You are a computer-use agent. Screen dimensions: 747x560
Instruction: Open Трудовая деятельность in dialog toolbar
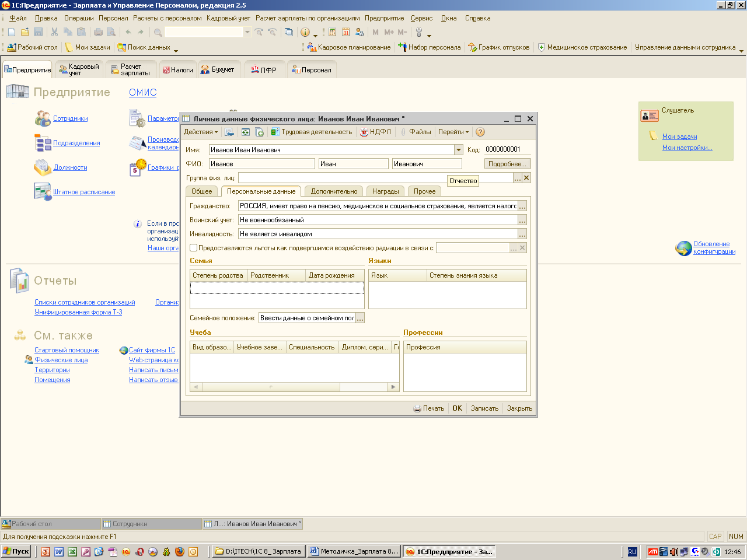312,132
